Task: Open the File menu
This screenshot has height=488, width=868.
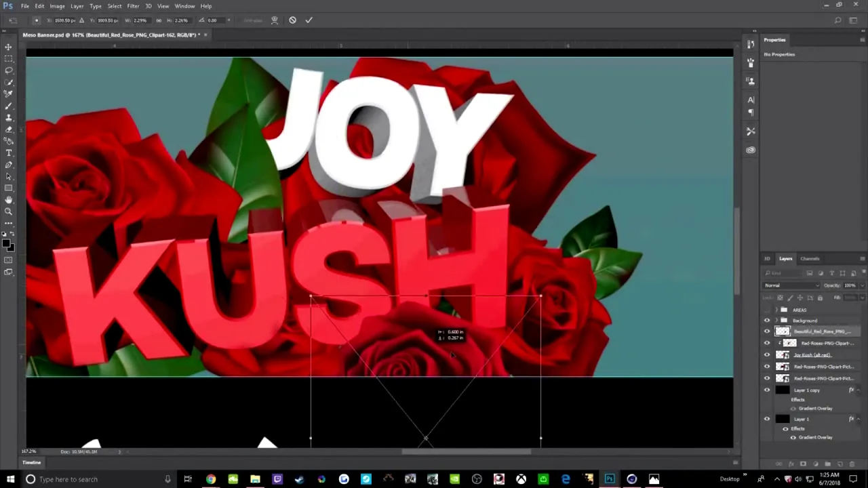Action: 24,6
